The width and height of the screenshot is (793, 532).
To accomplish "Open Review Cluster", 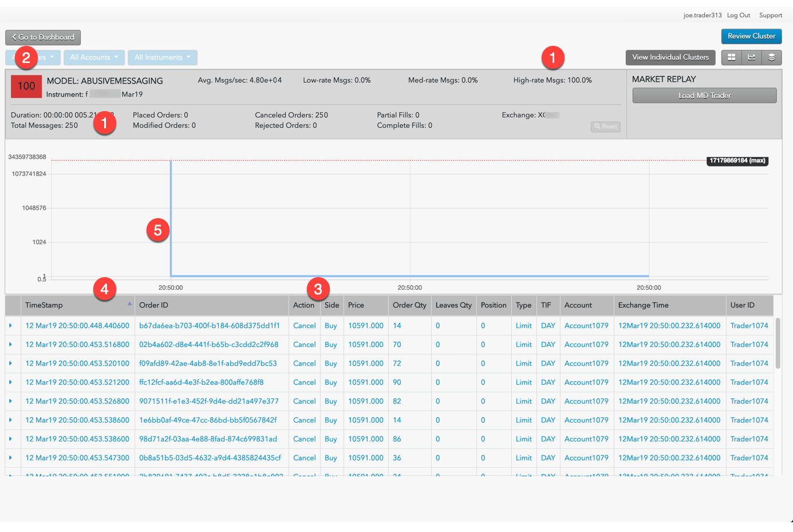I will coord(751,36).
